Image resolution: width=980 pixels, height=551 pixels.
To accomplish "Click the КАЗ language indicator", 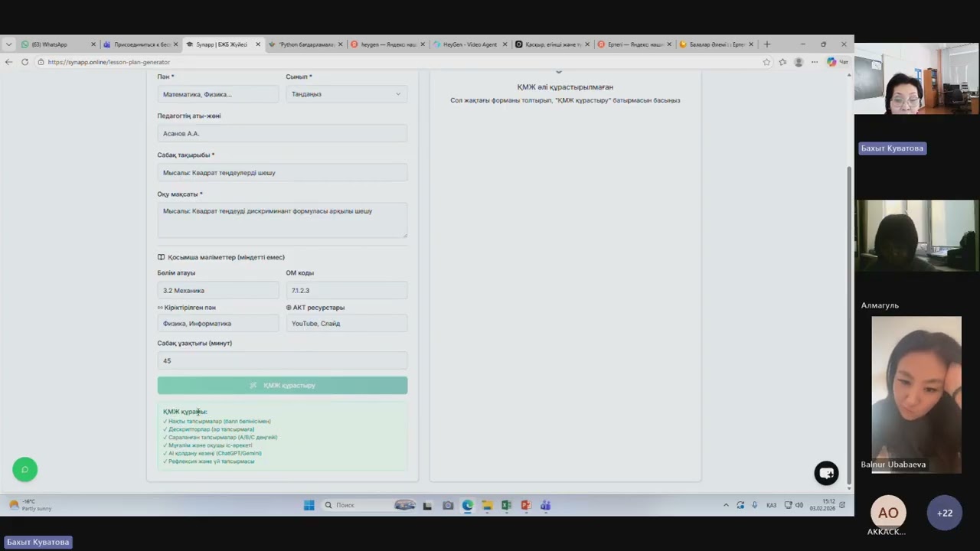I will 771,505.
